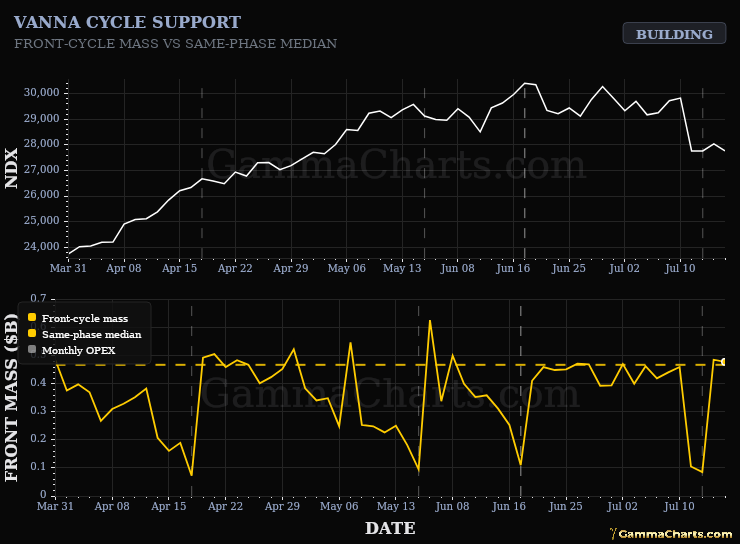Select the 28,000 NDX axis label

tap(42, 144)
